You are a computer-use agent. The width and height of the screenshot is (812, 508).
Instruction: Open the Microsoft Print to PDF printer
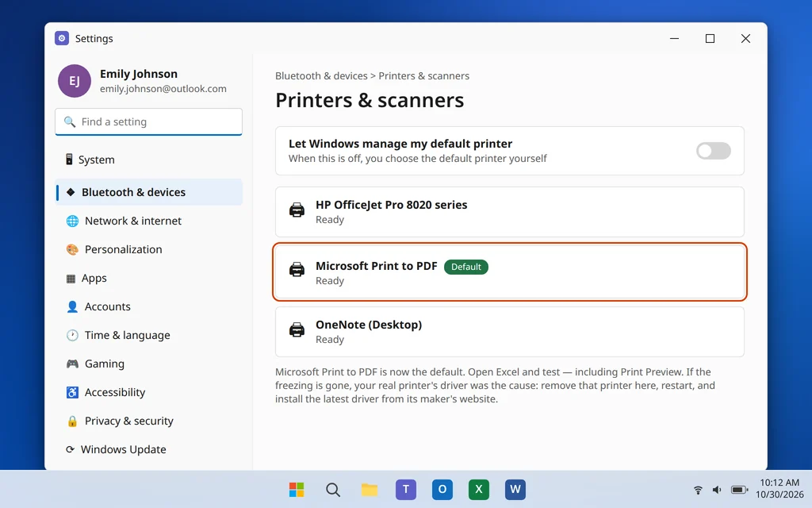pos(510,271)
